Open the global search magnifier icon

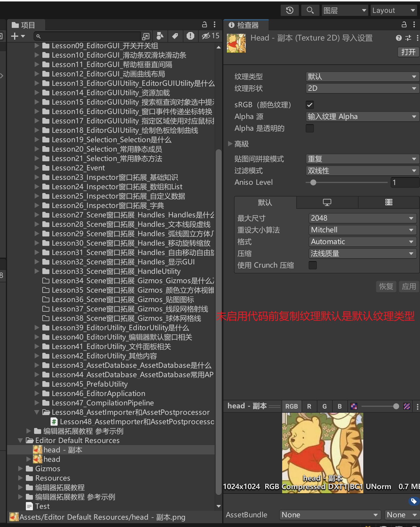point(310,11)
